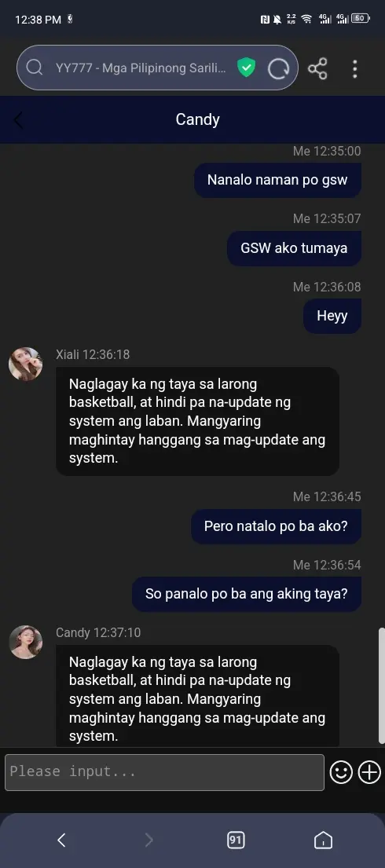Open the three-dot browser menu

click(x=354, y=68)
